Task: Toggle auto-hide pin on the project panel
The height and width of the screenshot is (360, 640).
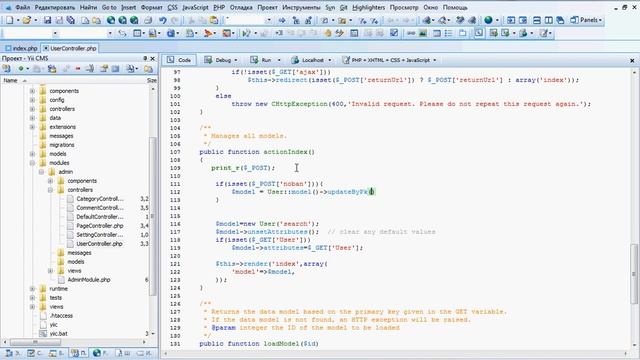Action: coord(145,58)
